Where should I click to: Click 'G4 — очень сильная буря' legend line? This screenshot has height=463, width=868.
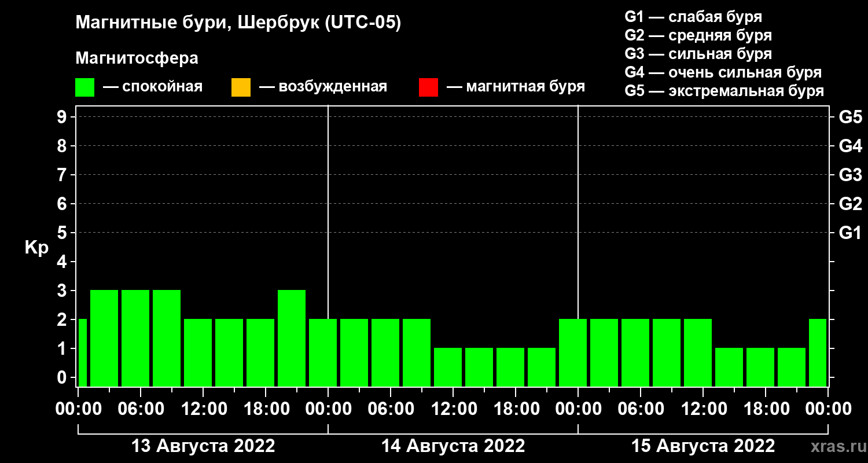(x=723, y=72)
